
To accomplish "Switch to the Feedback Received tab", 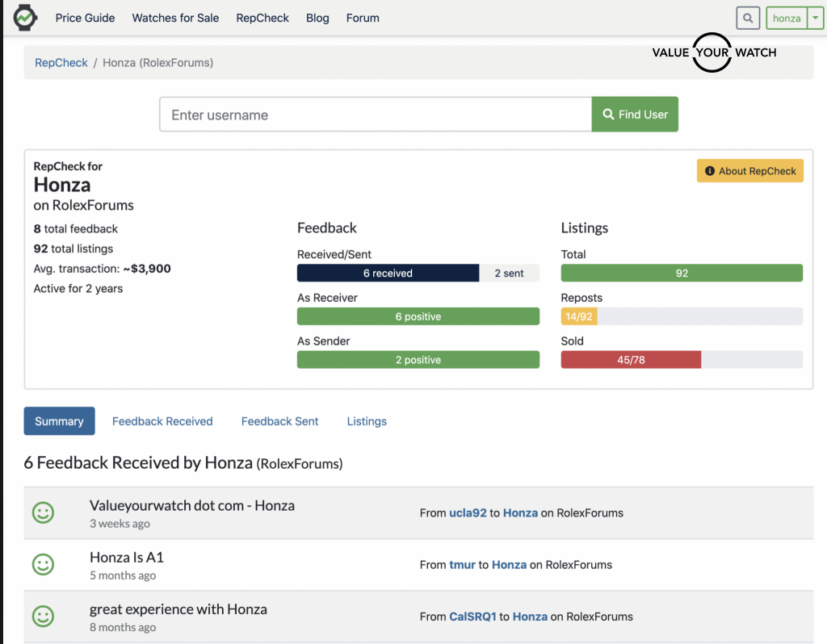I will click(x=162, y=421).
